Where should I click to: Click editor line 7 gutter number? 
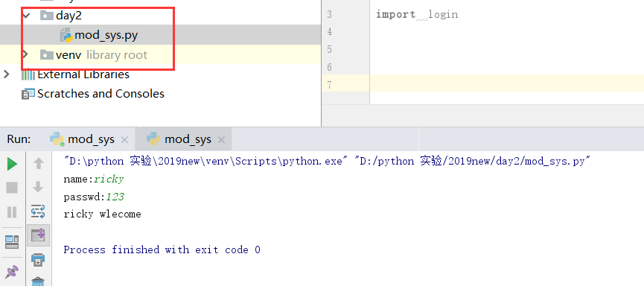[329, 85]
